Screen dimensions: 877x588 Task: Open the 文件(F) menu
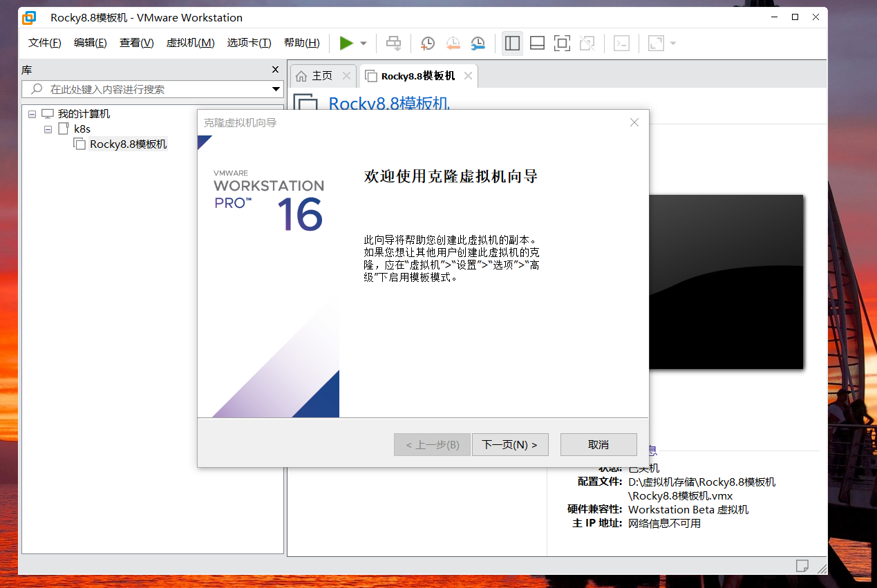click(x=45, y=43)
